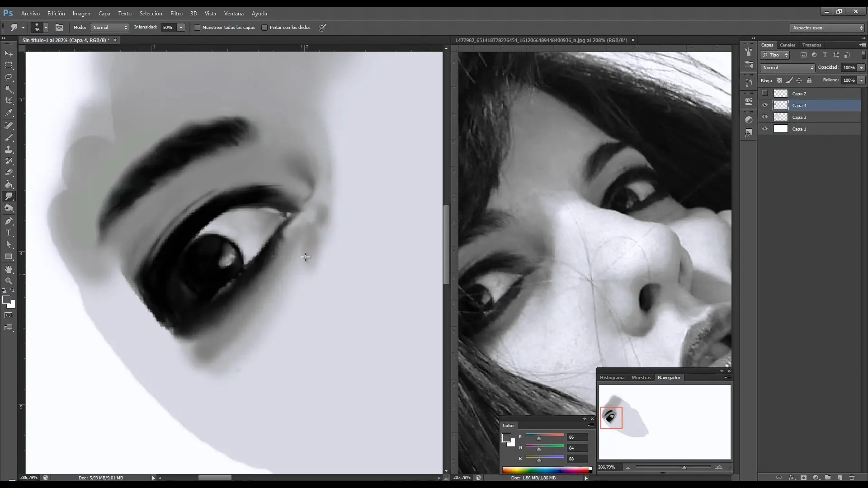The image size is (868, 488).
Task: Select the Paint Bucket tool
Action: tap(9, 184)
